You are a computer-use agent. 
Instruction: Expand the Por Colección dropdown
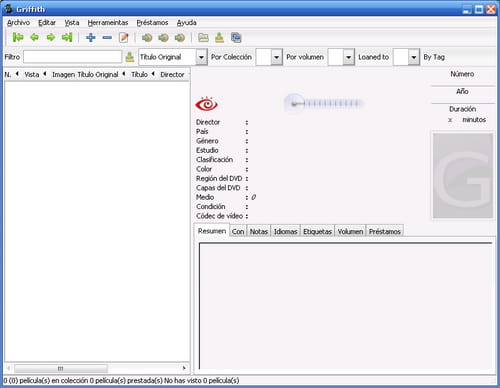pos(269,57)
